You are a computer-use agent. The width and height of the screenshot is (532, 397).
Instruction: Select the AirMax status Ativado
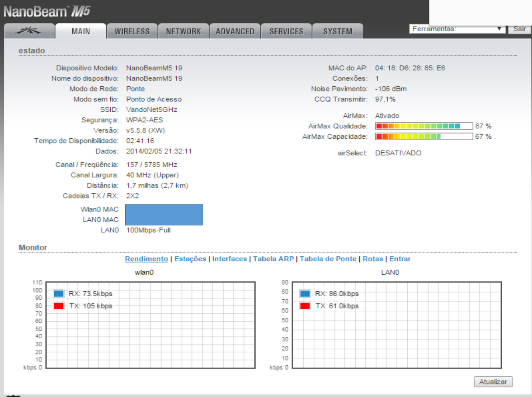(x=387, y=116)
